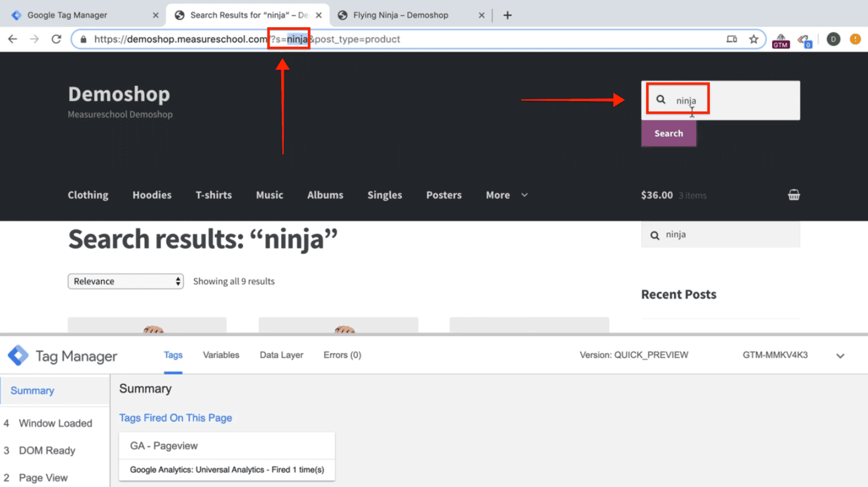Click the browser back arrow
The width and height of the screenshot is (868, 487).
click(x=13, y=39)
